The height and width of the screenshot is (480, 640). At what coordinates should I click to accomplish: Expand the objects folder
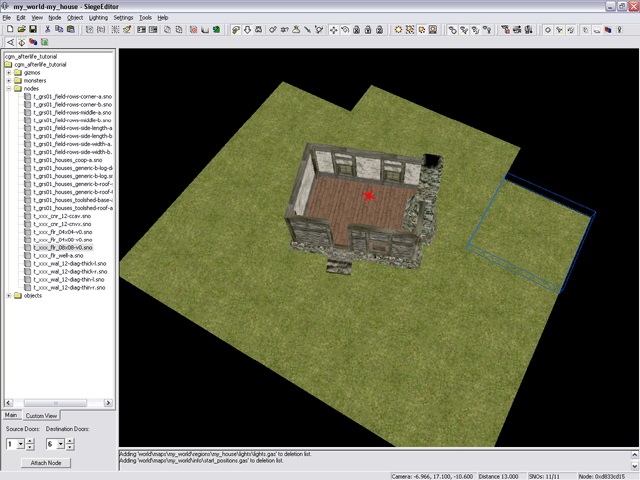(x=9, y=296)
